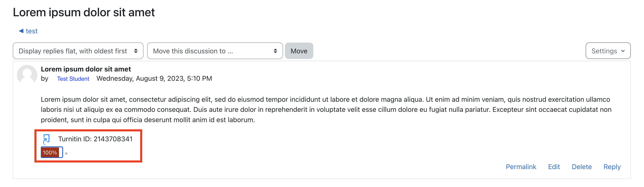Click the Permalink link
Screen dimensions: 644x187
tap(521, 167)
